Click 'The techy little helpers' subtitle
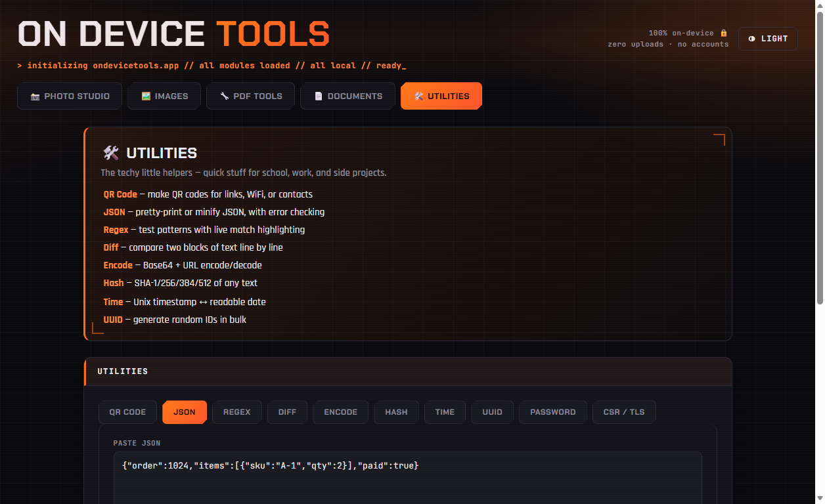 [x=244, y=173]
